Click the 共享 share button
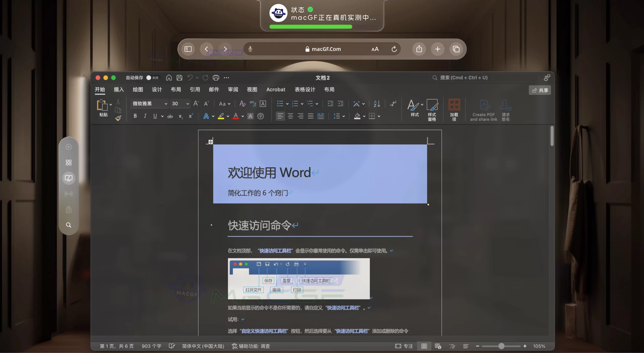644x353 pixels. pyautogui.click(x=540, y=90)
